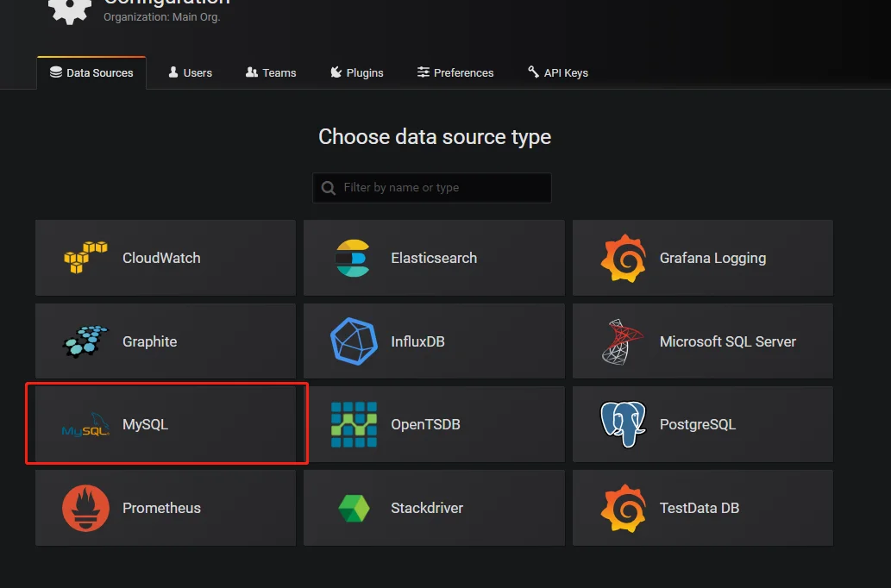This screenshot has width=891, height=588.
Task: Open the Preferences tab
Action: (455, 72)
